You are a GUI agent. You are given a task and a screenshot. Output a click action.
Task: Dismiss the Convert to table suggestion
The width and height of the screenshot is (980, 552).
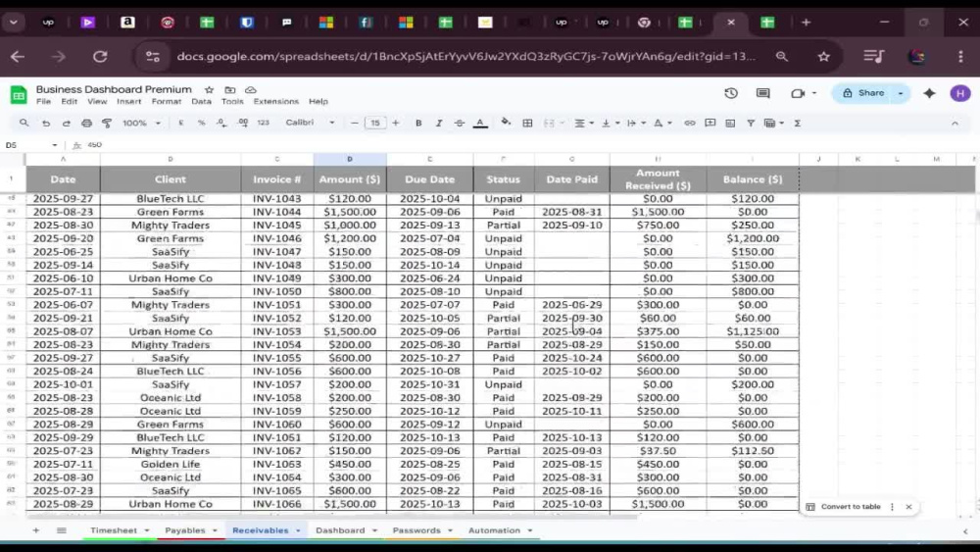point(908,506)
